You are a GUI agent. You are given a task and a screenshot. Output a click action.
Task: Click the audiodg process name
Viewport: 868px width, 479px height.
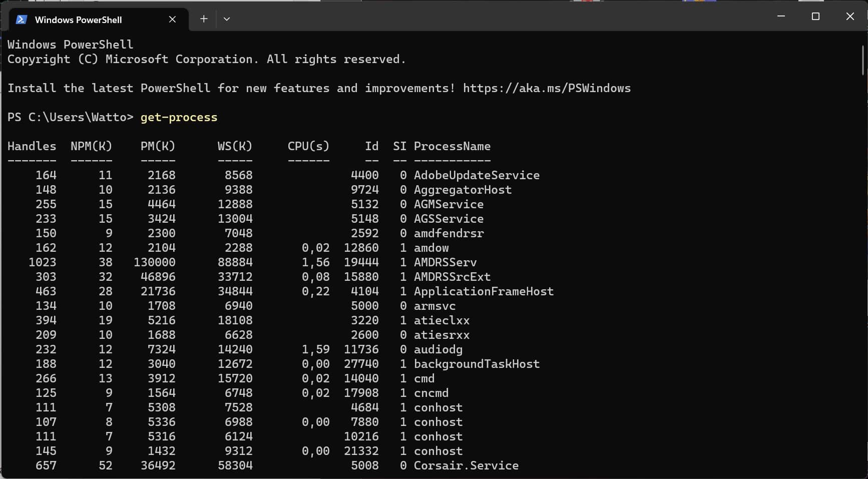tap(438, 350)
